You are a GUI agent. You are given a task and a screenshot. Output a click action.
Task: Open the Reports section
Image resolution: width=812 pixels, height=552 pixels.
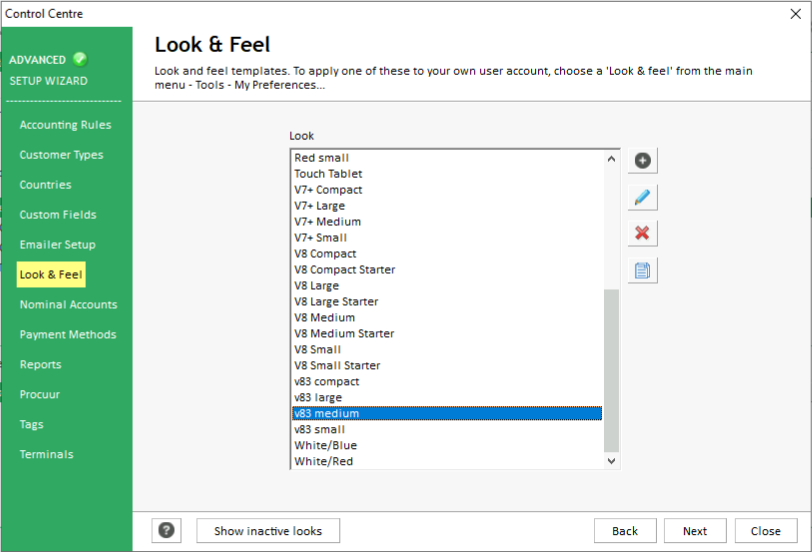(x=40, y=365)
